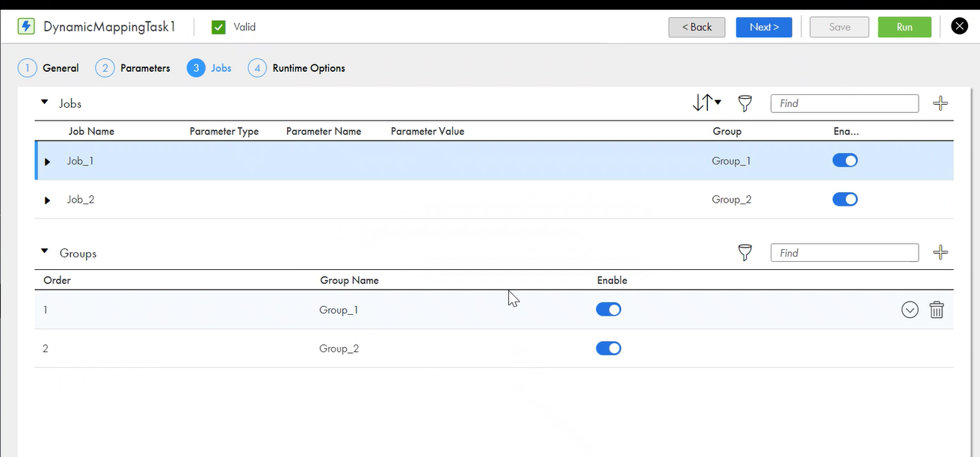Image resolution: width=980 pixels, height=457 pixels.
Task: Toggle Job_1 enable switch
Action: [x=845, y=160]
